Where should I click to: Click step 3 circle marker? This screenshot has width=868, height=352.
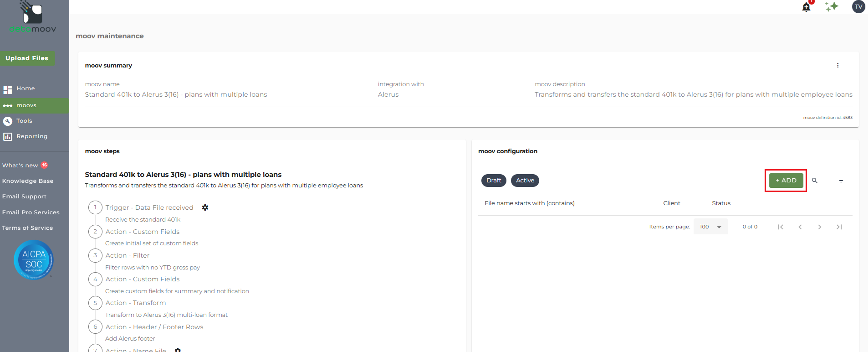(x=95, y=255)
